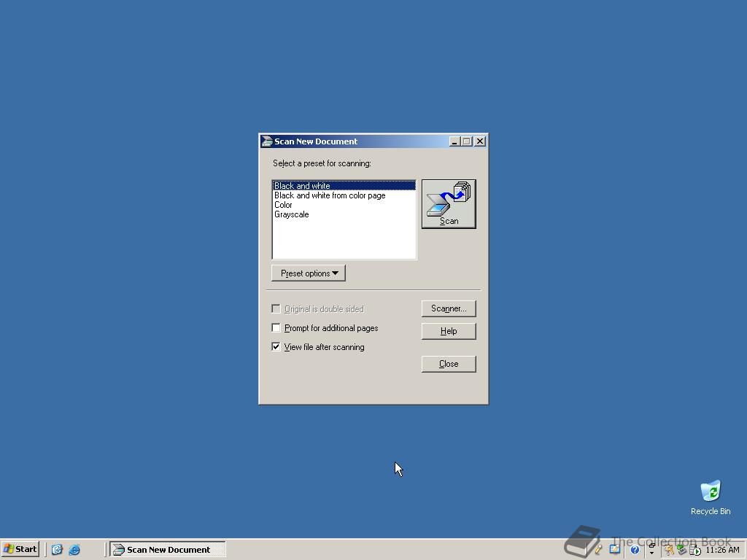Select the Grayscale preset
This screenshot has height=560, width=747.
tap(344, 214)
